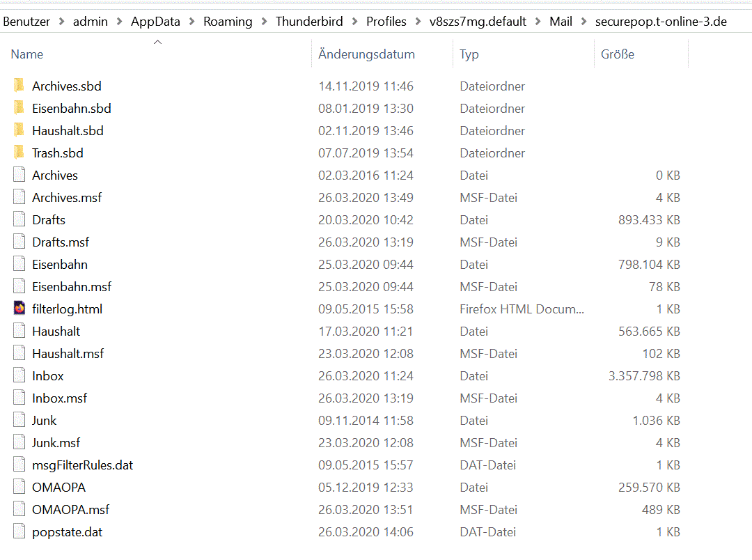This screenshot has width=752, height=560.
Task: Select the Inbox file icon
Action: click(x=19, y=375)
